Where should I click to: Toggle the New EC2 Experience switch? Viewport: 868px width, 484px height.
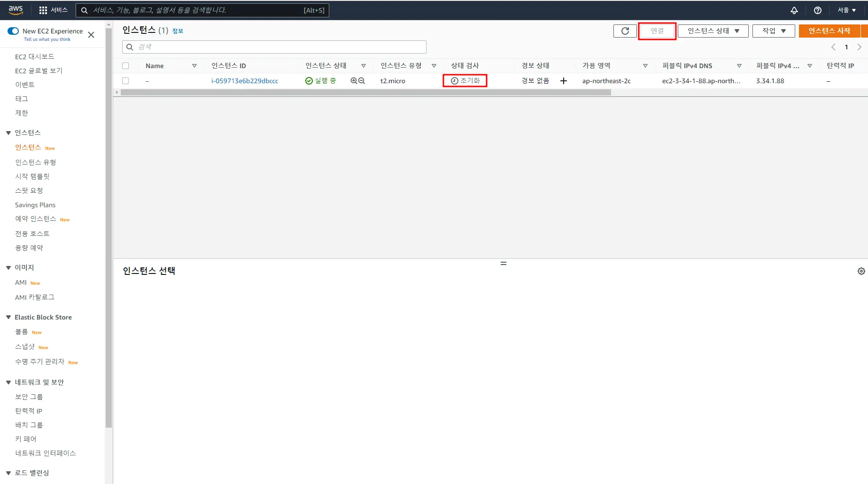(x=13, y=31)
